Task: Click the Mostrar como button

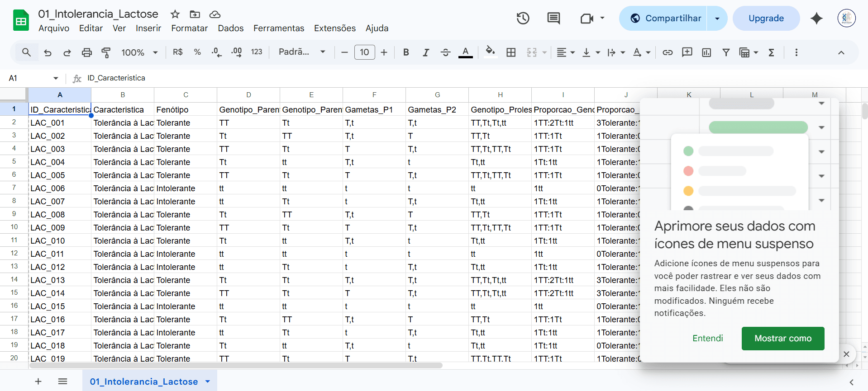Action: click(x=782, y=338)
